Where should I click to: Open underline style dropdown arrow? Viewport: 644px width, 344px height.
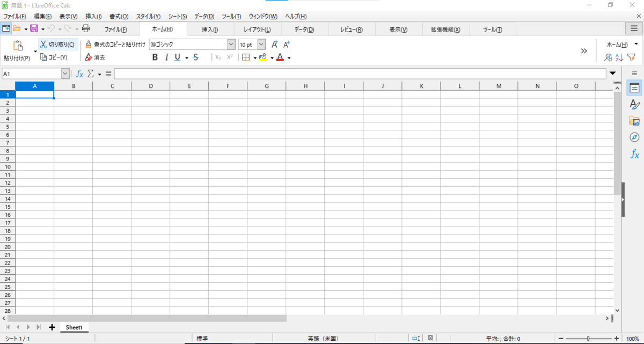tap(186, 58)
